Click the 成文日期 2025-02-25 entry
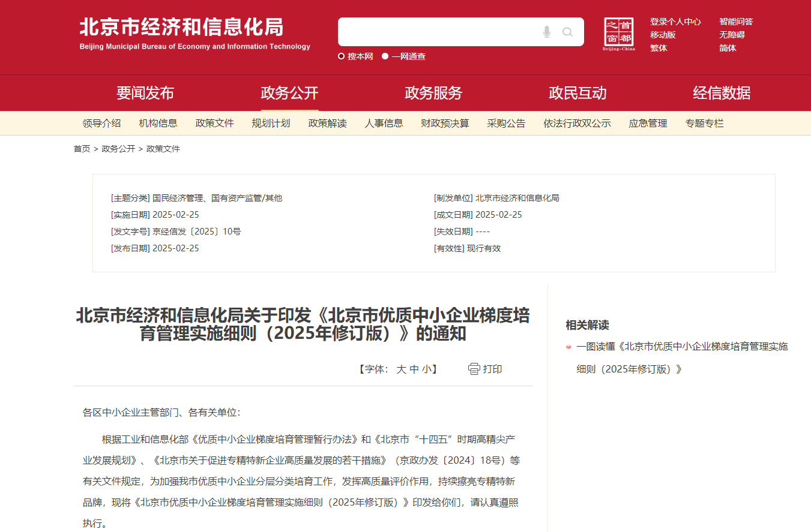 click(x=478, y=215)
